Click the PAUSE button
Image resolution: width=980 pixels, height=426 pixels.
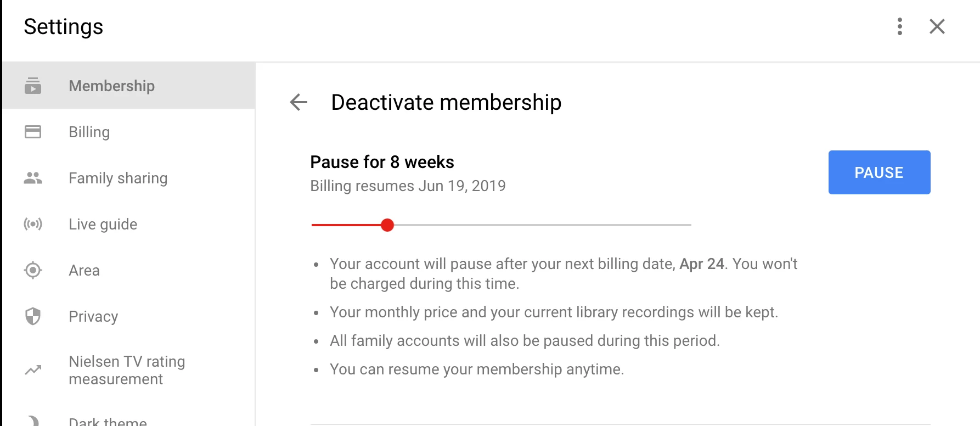(x=878, y=172)
